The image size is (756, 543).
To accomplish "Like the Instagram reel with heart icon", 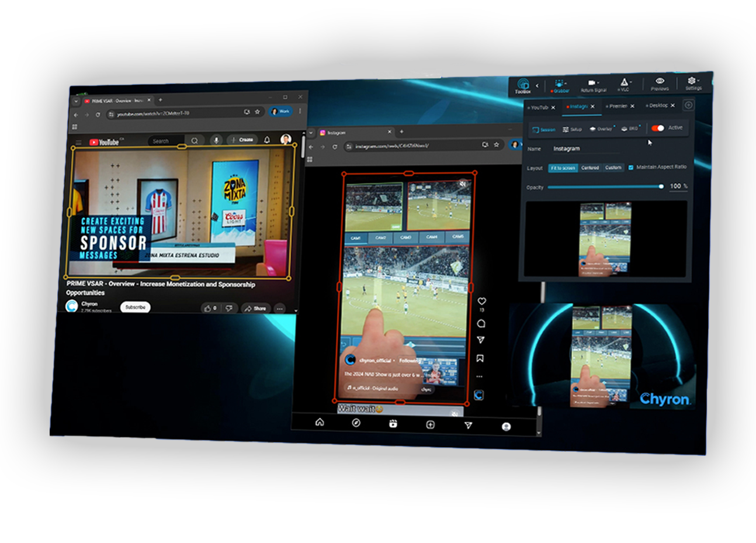I will [x=481, y=302].
